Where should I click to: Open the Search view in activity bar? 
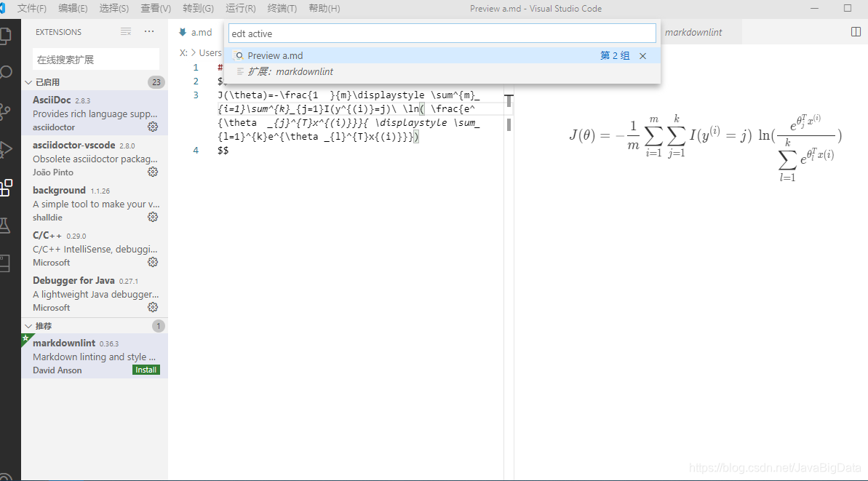[x=6, y=73]
